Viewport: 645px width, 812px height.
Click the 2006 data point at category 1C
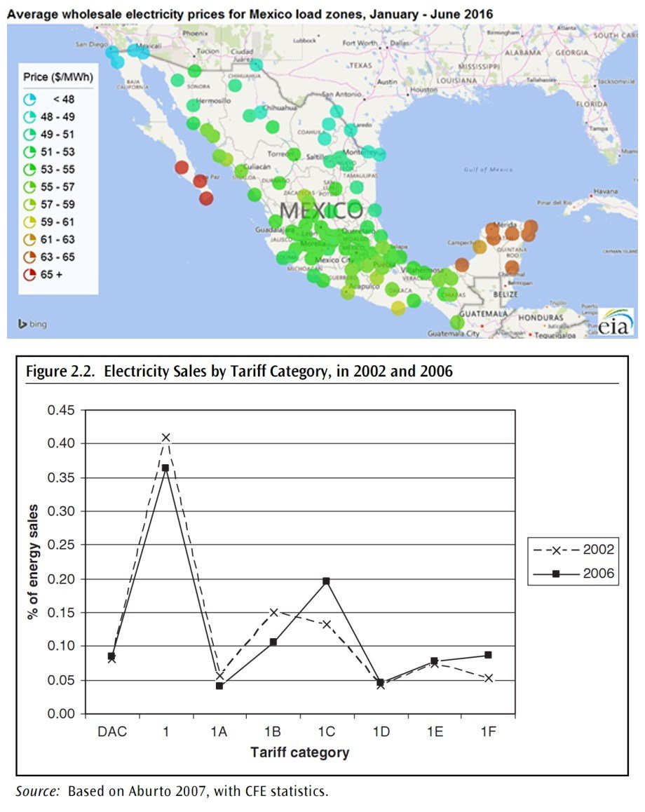coord(326,581)
